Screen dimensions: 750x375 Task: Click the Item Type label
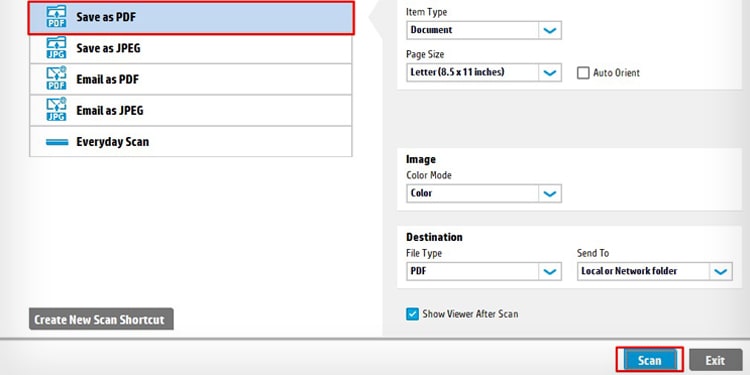click(427, 12)
